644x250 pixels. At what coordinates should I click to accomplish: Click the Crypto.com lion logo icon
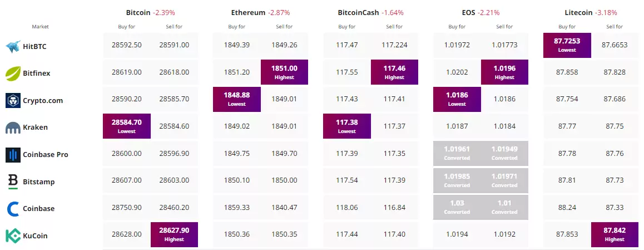coord(13,100)
